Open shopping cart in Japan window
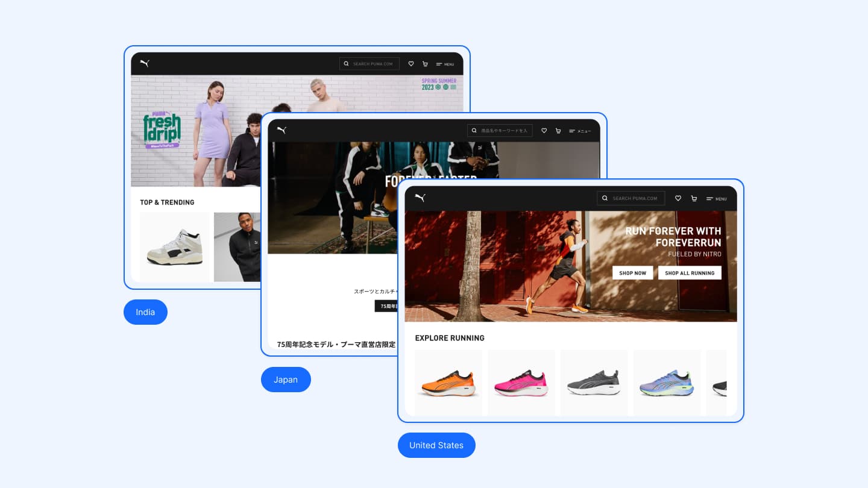This screenshot has height=488, width=868. click(558, 130)
